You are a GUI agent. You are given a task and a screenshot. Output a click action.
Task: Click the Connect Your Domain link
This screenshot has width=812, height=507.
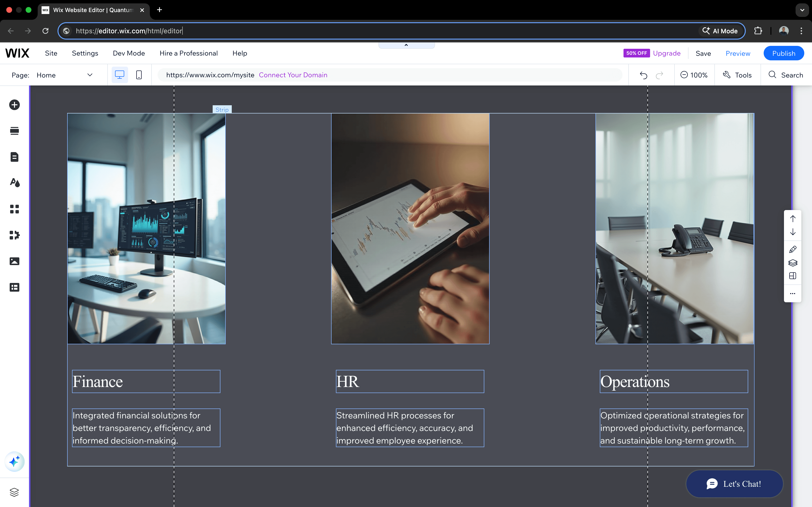293,75
